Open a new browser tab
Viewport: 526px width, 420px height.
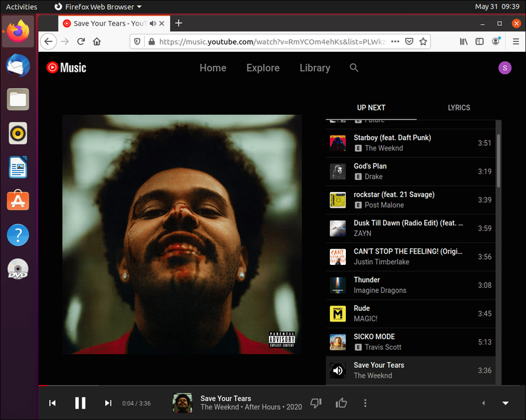(x=179, y=23)
